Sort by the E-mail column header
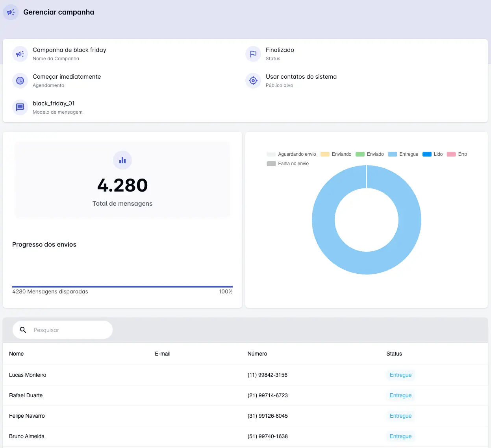 (x=163, y=354)
